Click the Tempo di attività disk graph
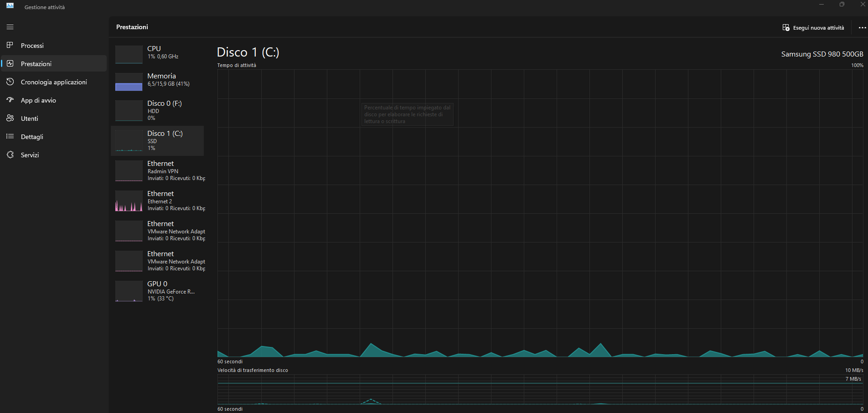868x413 pixels. (x=540, y=213)
